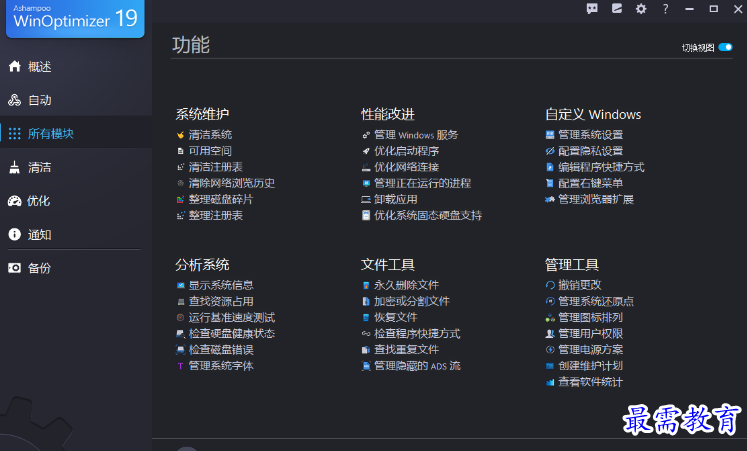Click the 管理系统设置 icon
The image size is (747, 451).
pyautogui.click(x=550, y=135)
